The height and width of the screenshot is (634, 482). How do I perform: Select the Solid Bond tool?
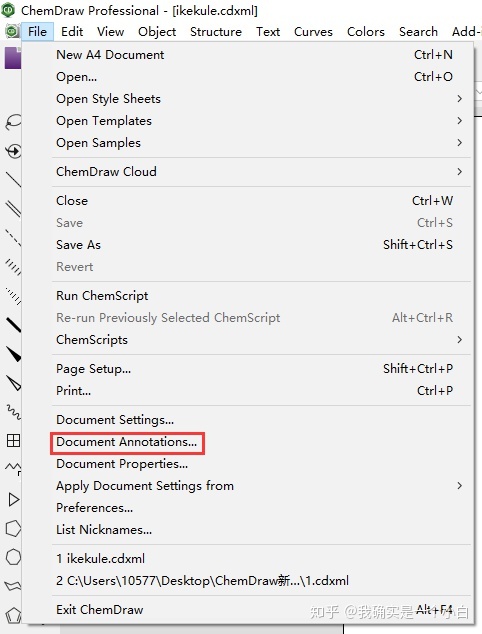point(13,180)
